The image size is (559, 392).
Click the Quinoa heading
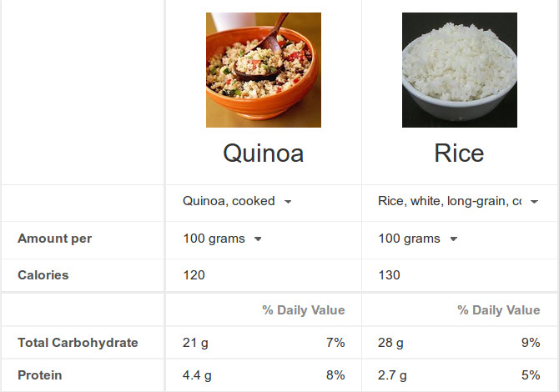click(264, 153)
